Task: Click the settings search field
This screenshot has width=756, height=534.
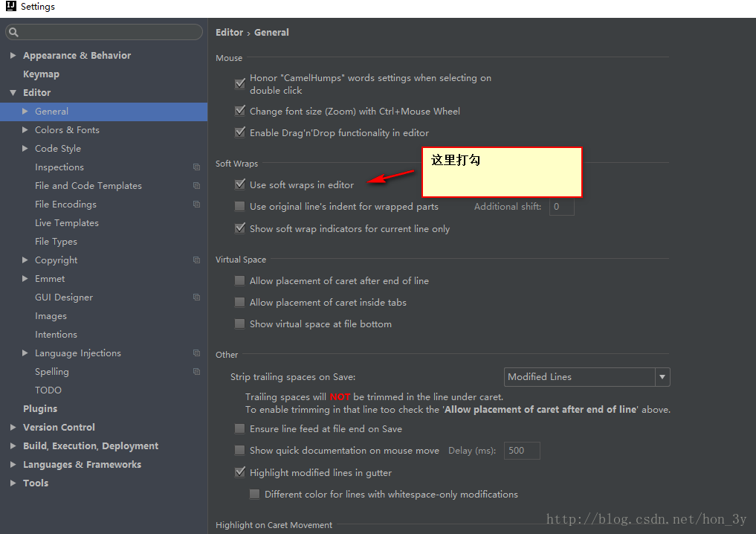Action: [x=104, y=32]
